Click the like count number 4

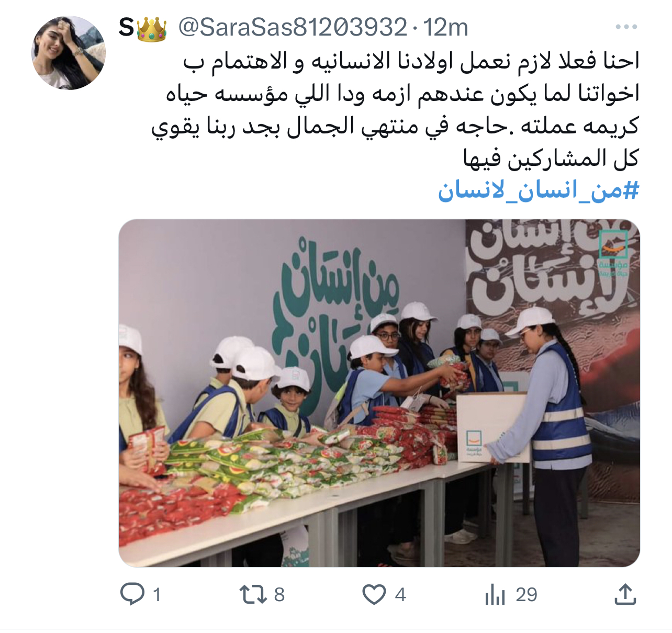coord(400,595)
